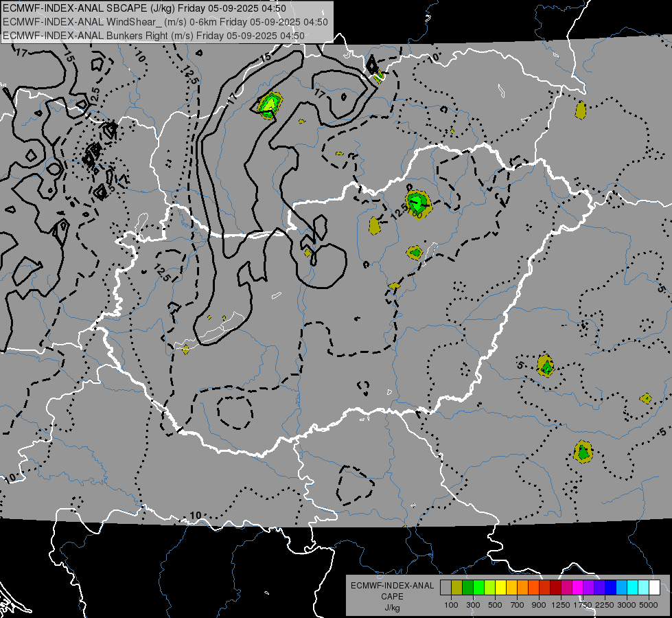
Task: Click the SBCAPE title line
Action: 144,8
